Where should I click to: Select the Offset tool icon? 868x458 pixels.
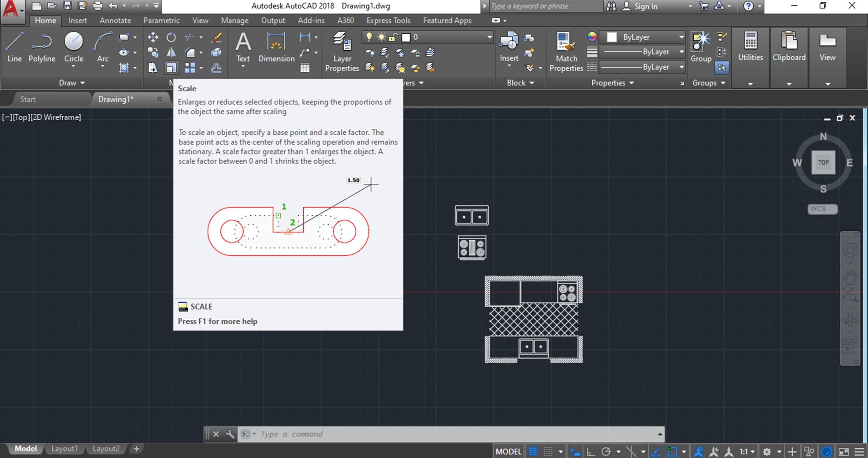[216, 68]
